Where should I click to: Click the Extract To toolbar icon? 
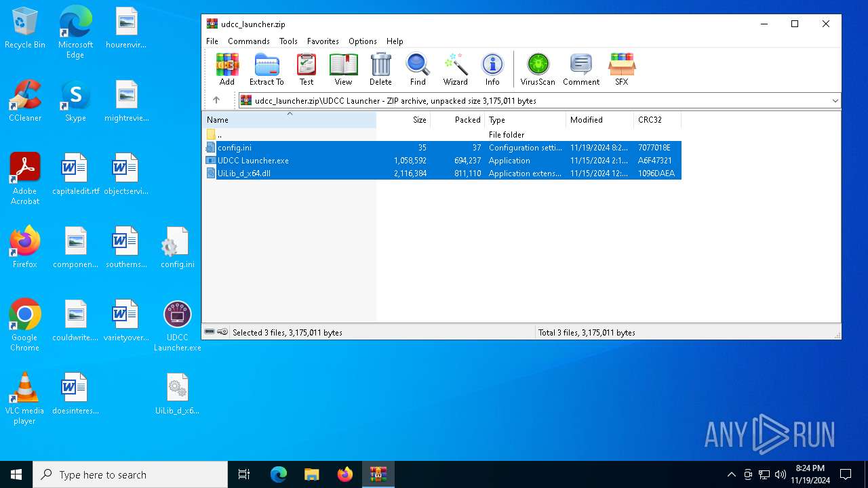(x=267, y=69)
